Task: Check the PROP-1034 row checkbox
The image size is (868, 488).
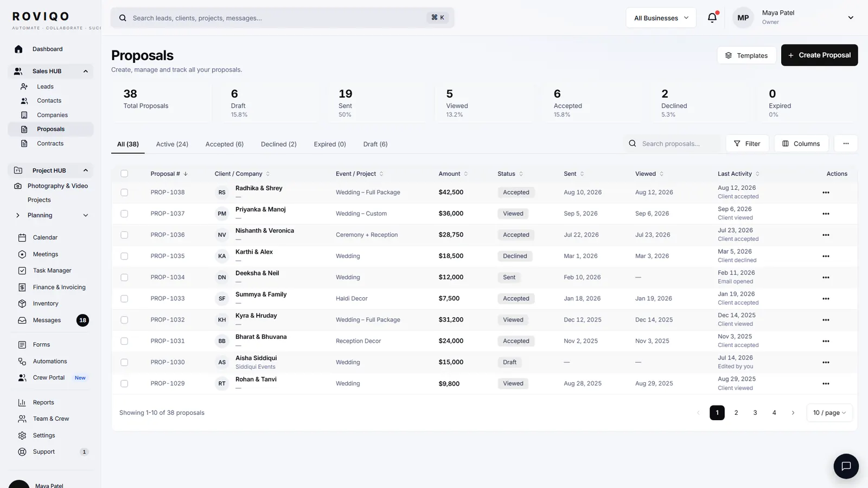Action: [x=124, y=277]
